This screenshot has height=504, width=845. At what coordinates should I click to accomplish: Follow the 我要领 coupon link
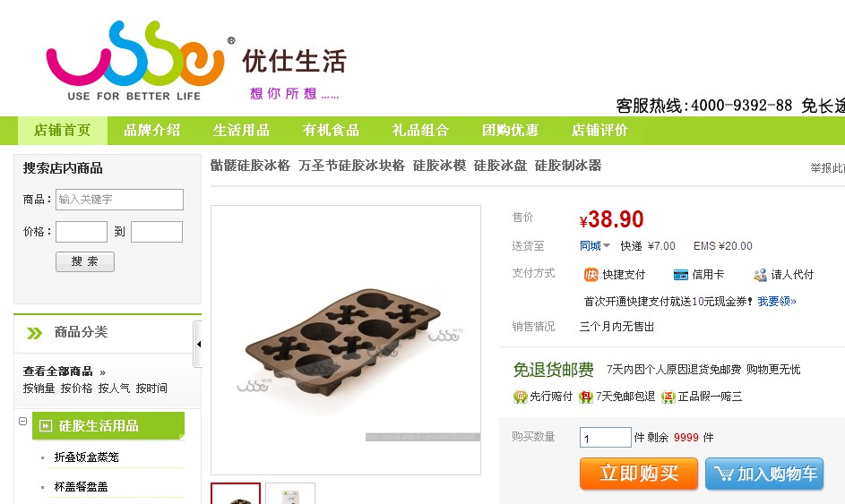click(x=777, y=302)
